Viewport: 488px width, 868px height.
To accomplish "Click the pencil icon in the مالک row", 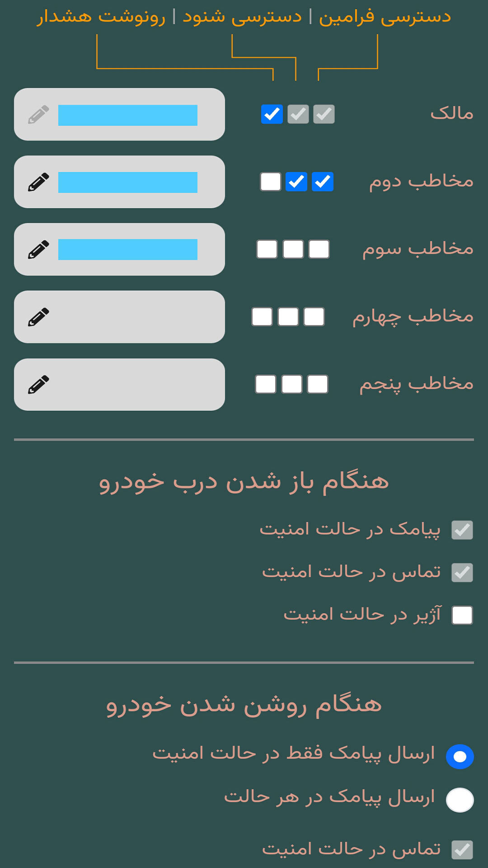I will (38, 114).
